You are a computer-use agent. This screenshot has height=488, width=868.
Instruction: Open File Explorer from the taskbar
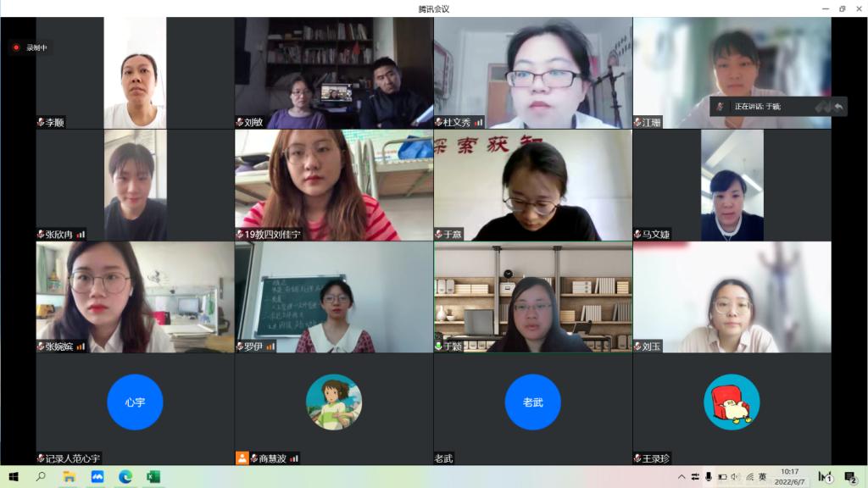click(x=69, y=476)
